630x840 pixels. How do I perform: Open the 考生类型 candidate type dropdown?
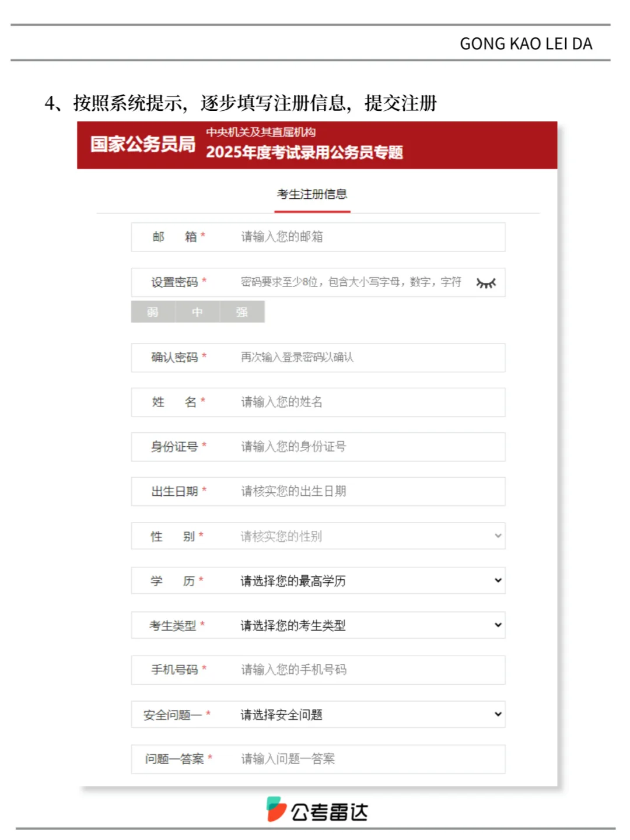[x=318, y=625]
